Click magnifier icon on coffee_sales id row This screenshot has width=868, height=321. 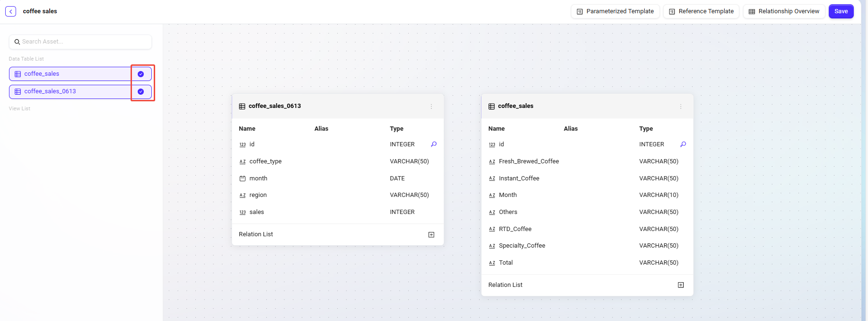(x=683, y=144)
